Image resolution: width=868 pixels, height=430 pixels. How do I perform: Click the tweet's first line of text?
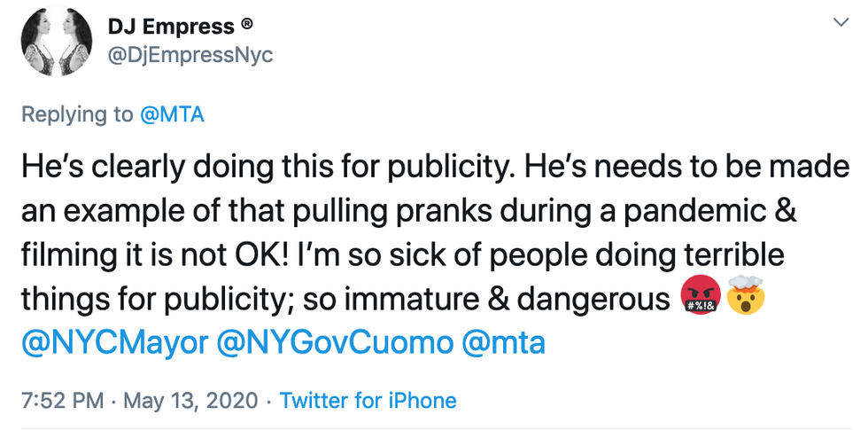tap(434, 167)
